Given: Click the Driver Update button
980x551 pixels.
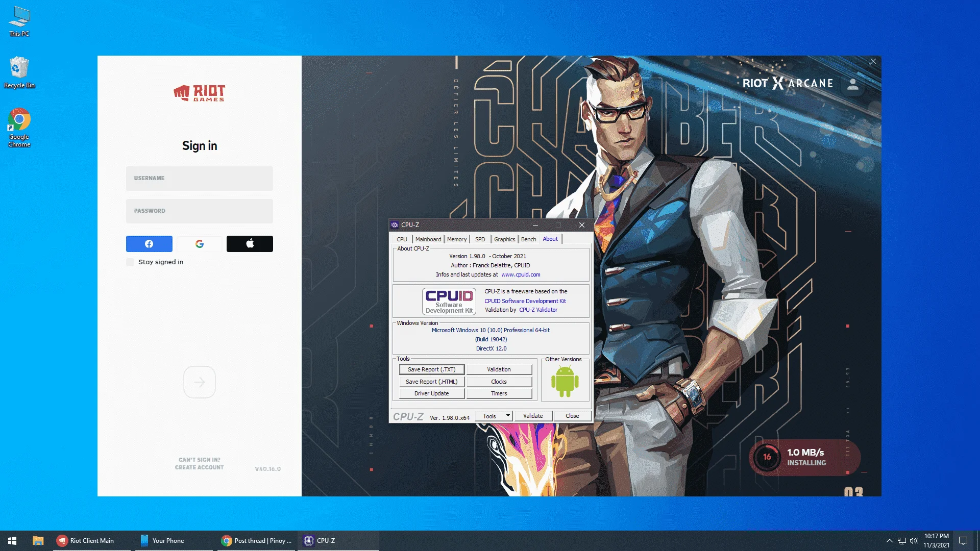Looking at the screenshot, I should click(432, 393).
